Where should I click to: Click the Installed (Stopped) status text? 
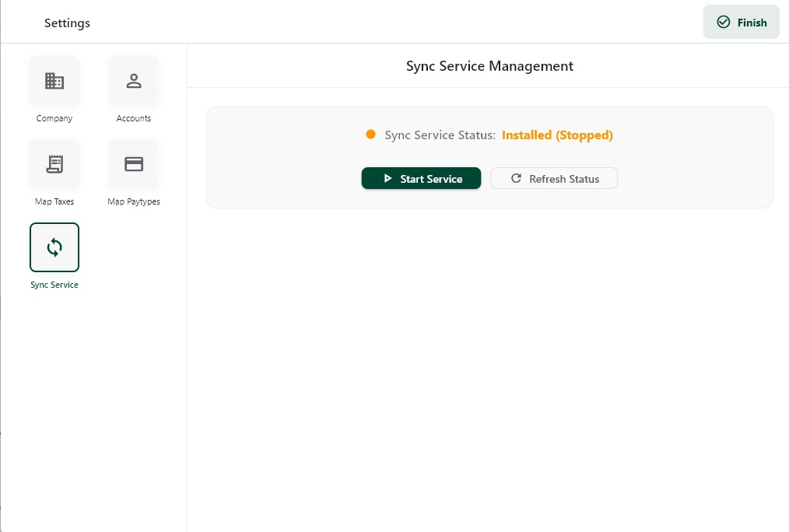(557, 135)
